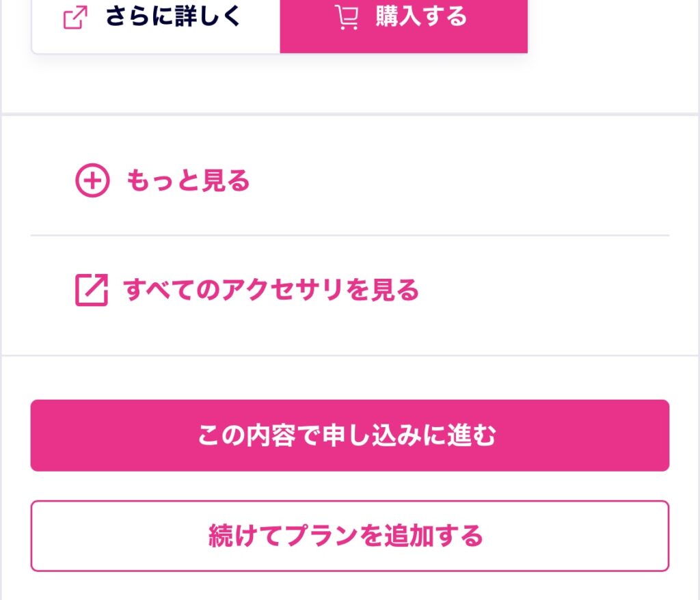The width and height of the screenshot is (700, 600).
Task: Open more items via もっと見る
Action: click(186, 180)
